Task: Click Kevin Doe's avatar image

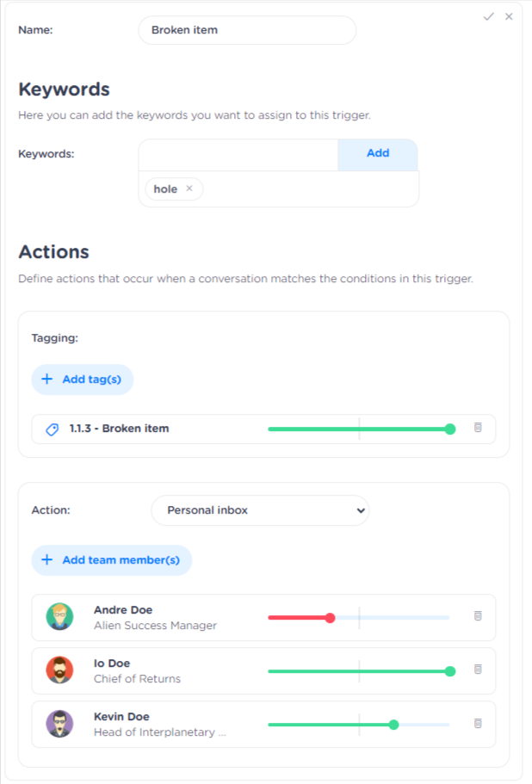Action: pos(59,724)
